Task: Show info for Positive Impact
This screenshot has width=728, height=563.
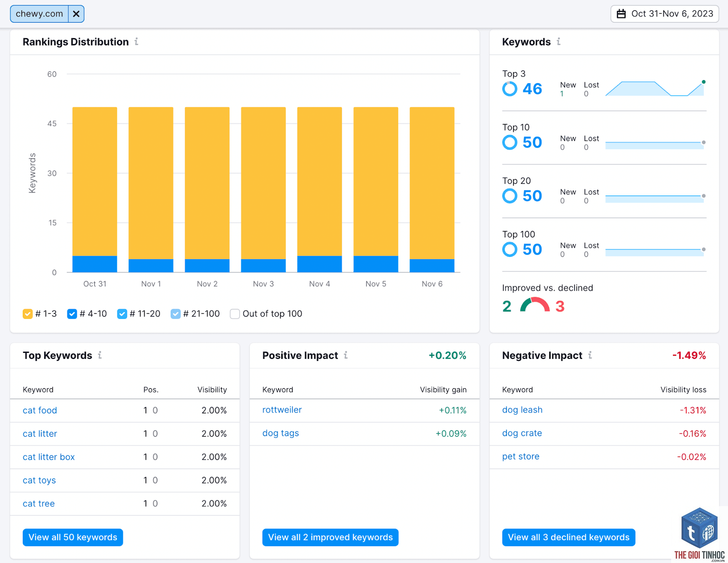Action: (346, 355)
